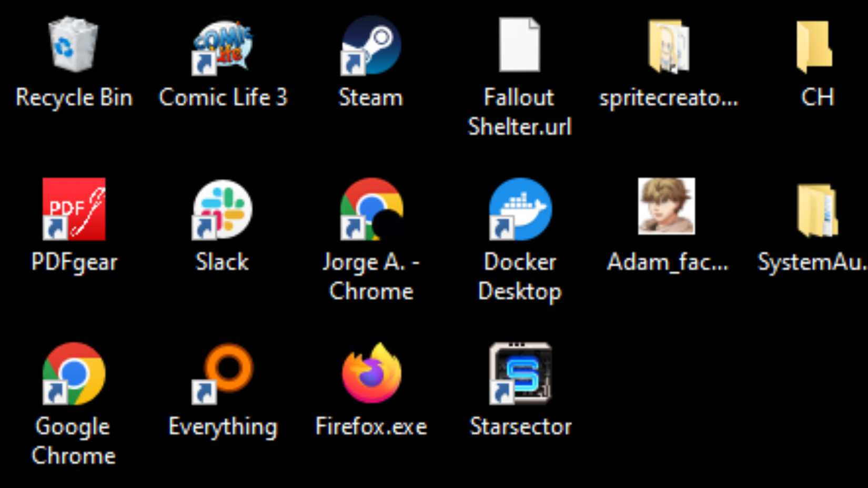Click the "SystemAu..." label text

point(812,262)
